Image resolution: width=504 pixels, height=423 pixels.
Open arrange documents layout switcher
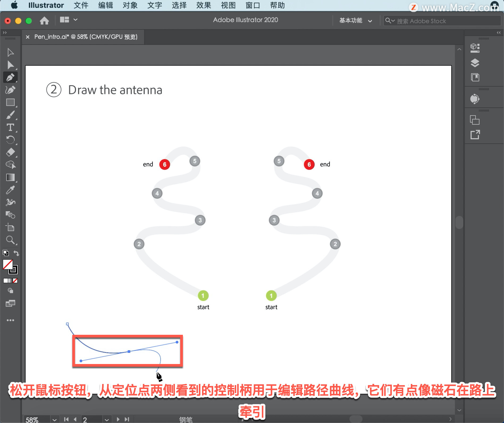[68, 20]
